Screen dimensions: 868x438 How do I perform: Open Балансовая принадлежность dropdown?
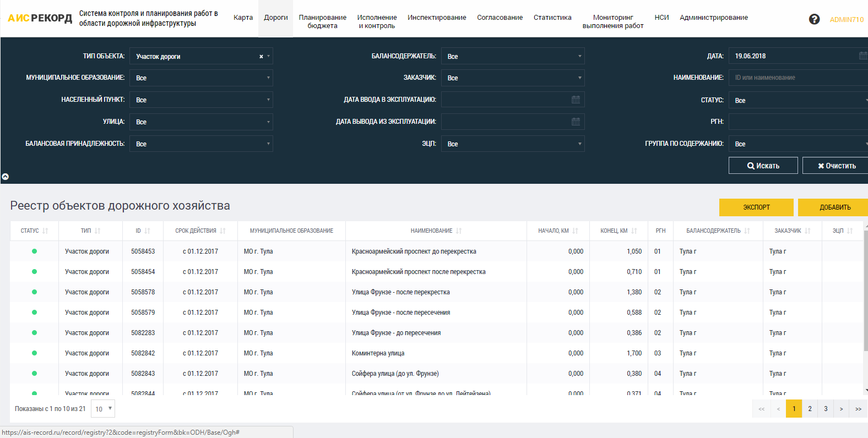(x=201, y=144)
